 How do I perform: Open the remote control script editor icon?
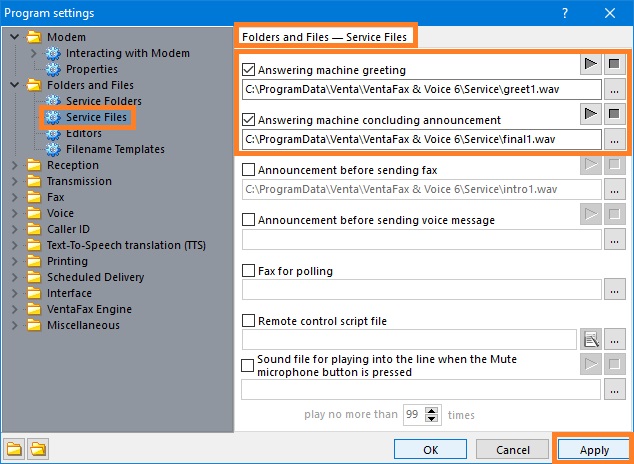click(591, 340)
